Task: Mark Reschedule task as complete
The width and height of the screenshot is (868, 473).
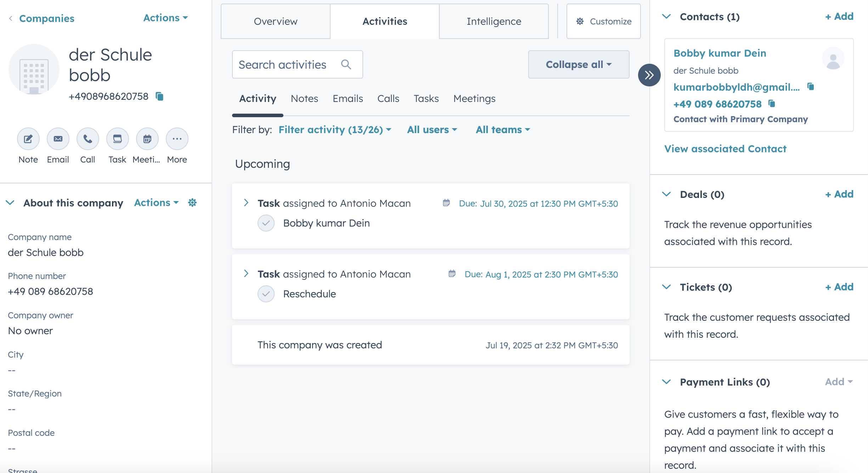Action: coord(266,294)
